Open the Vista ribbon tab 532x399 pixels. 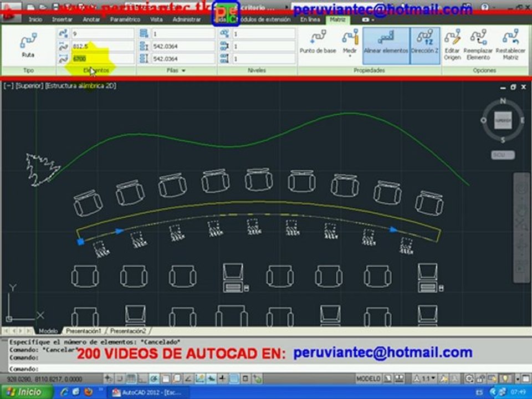(x=156, y=20)
